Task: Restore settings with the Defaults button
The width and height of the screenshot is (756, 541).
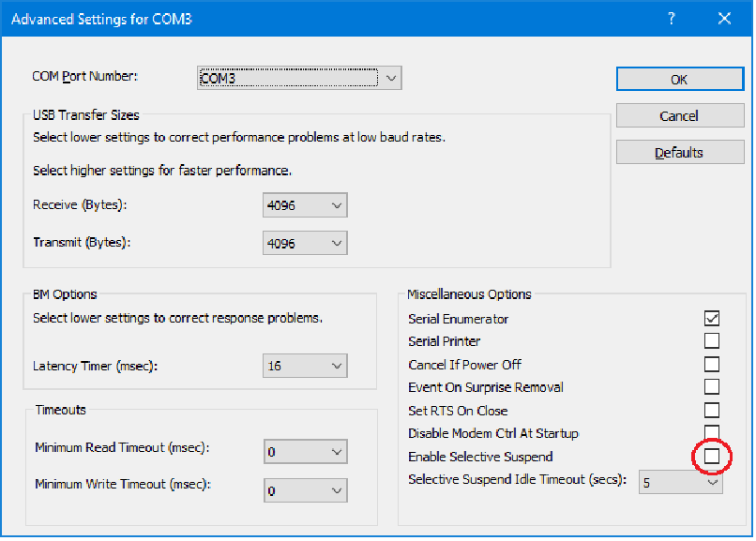Action: (x=679, y=153)
